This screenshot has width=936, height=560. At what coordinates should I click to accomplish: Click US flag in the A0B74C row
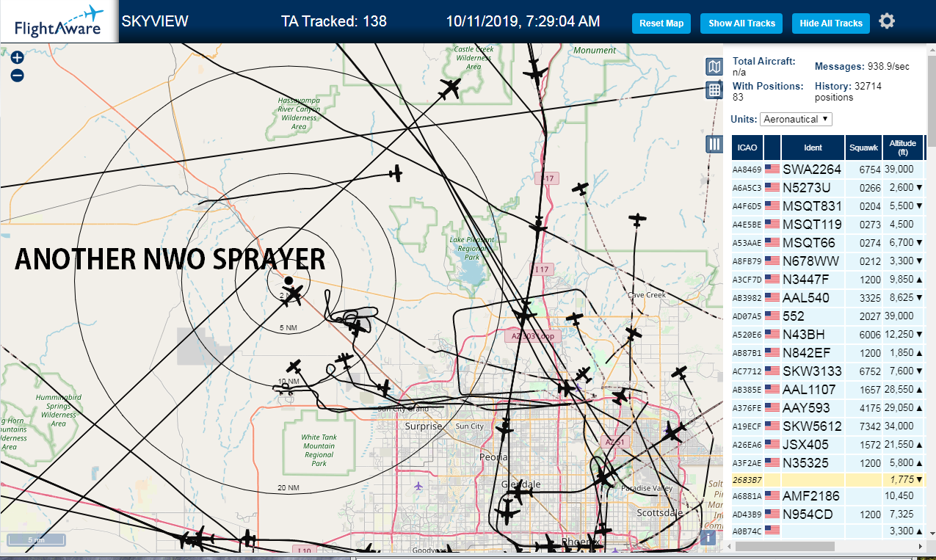(772, 529)
